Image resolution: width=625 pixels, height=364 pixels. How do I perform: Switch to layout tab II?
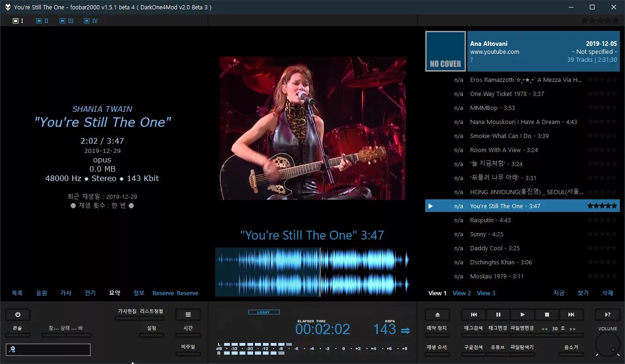click(42, 21)
